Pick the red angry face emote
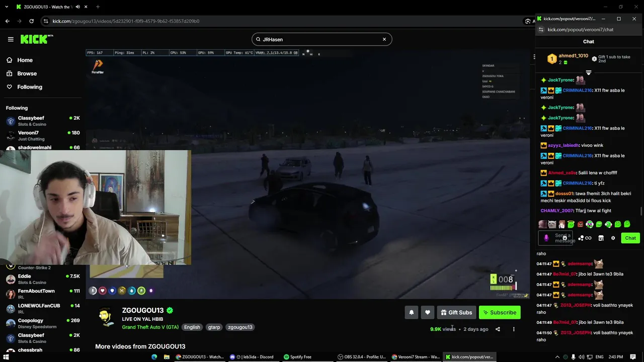 [x=580, y=224]
